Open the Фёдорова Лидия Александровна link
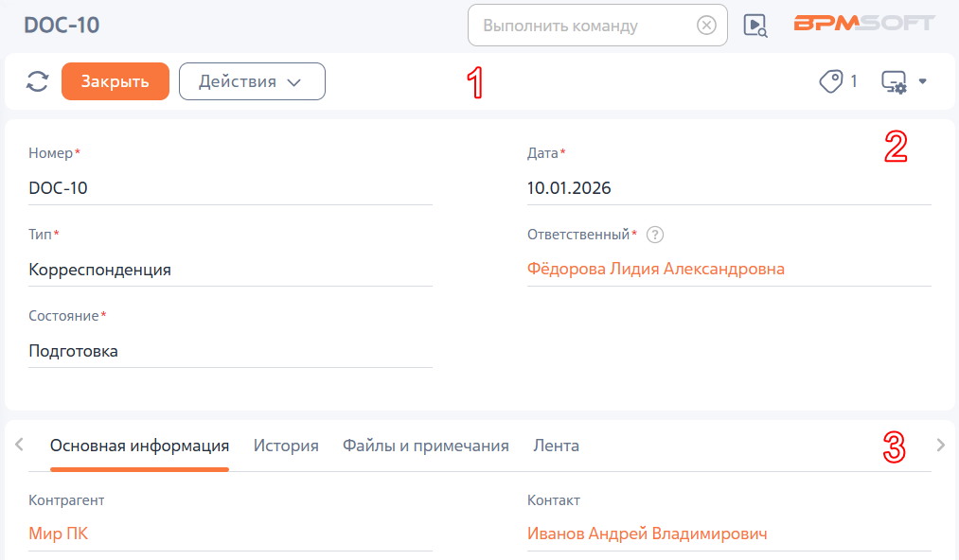 click(x=656, y=269)
